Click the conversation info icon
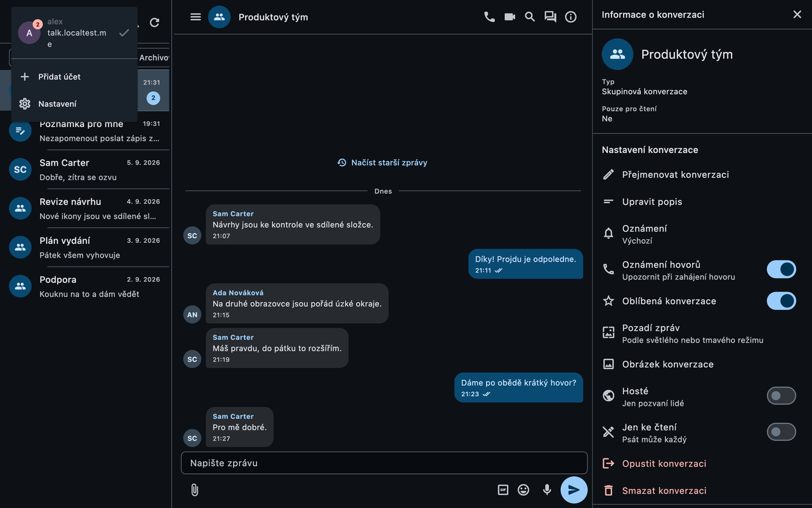812x508 pixels. point(570,17)
